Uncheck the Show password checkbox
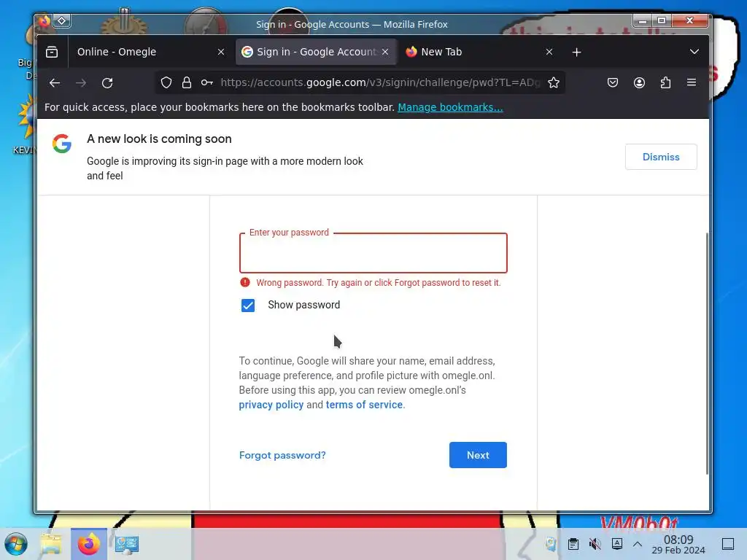Screen dimensions: 747x560 248,306
